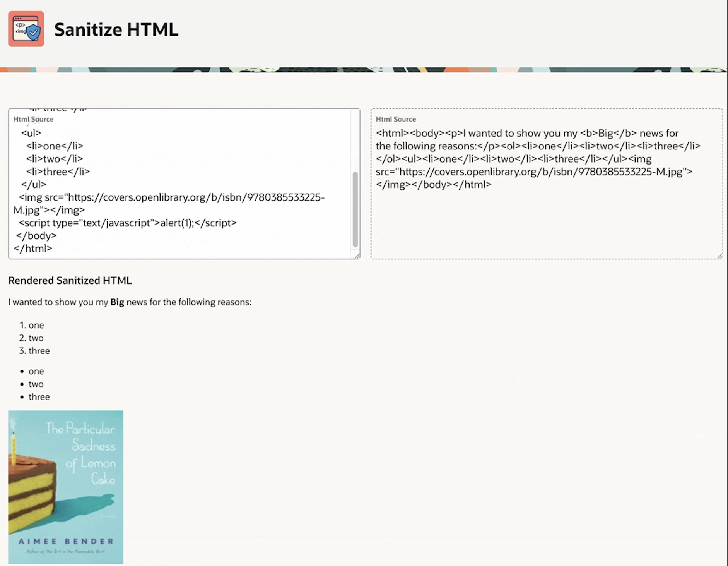The image size is (728, 566).
Task: Click the '<li>two</li>' line in left source
Action: tap(55, 159)
